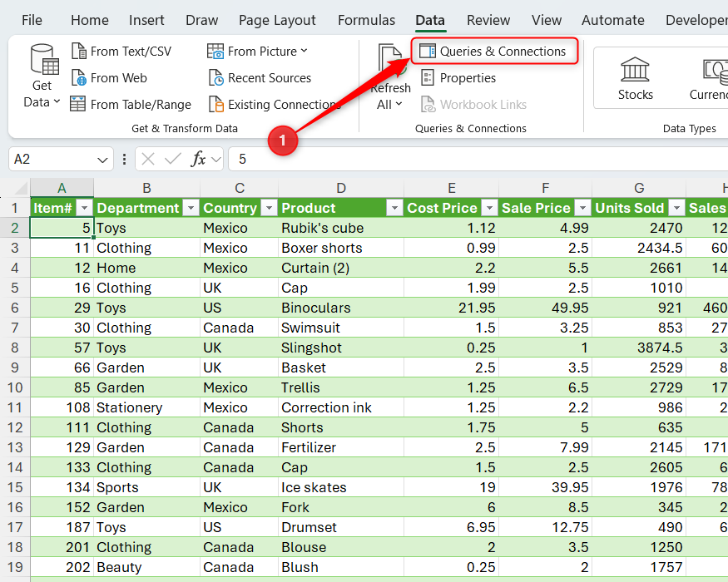Viewport: 728px width, 582px height.
Task: Import data From Text/CSV
Action: (x=121, y=51)
